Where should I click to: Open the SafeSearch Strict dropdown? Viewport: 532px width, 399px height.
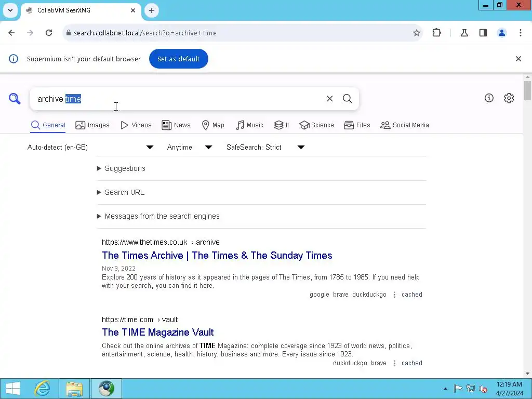(265, 147)
